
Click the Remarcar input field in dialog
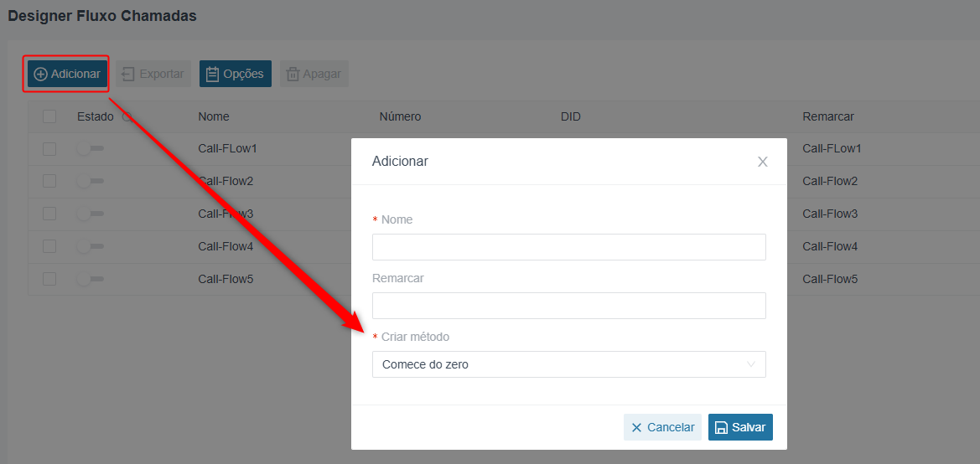tap(568, 306)
